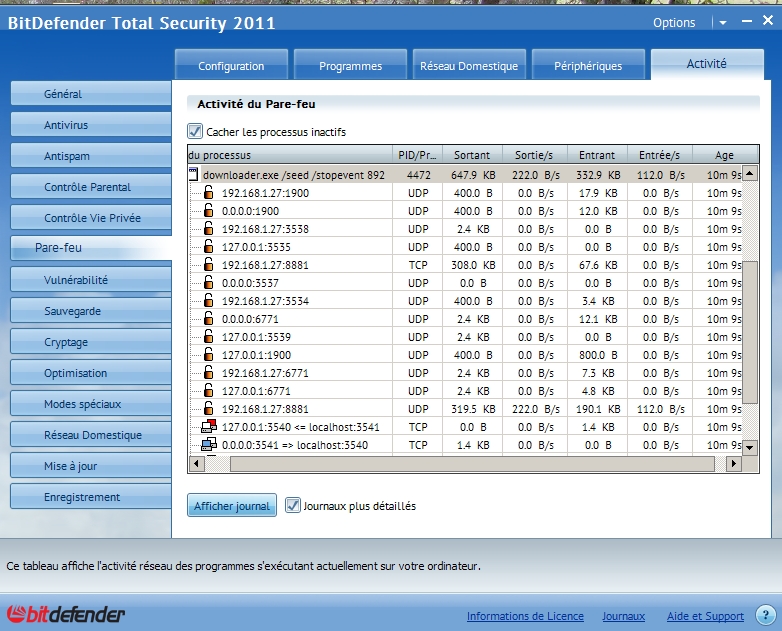Open the Optimisation section

[91, 373]
